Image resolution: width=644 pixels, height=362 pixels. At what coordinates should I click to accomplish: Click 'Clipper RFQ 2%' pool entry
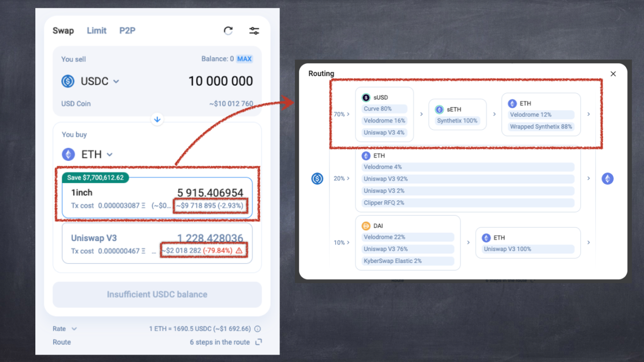tap(467, 203)
